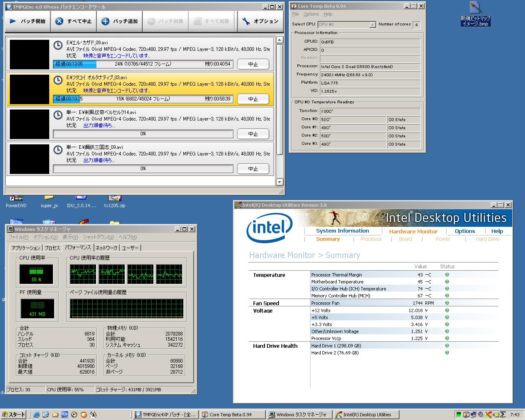Open the オプション(O) menu in Task Manager
Viewport: 525px width, 420px height.
click(45, 237)
